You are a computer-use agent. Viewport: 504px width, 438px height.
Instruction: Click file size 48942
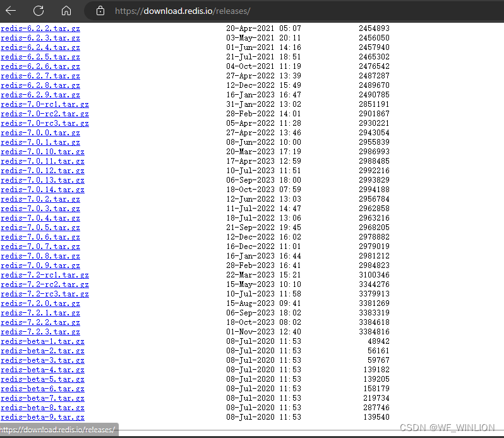click(378, 341)
